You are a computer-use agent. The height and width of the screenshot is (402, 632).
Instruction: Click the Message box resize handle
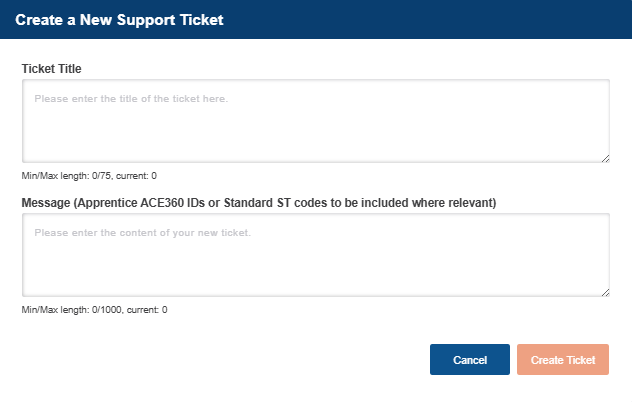[x=605, y=292]
